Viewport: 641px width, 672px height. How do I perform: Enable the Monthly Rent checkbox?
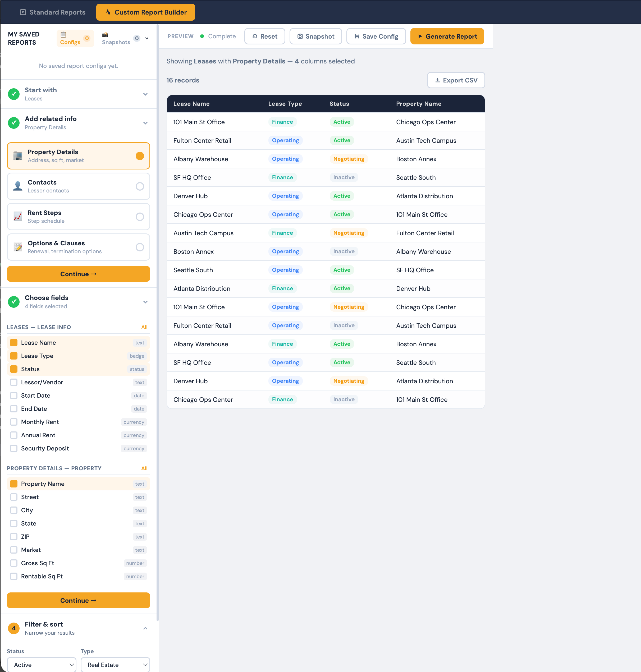tap(14, 422)
